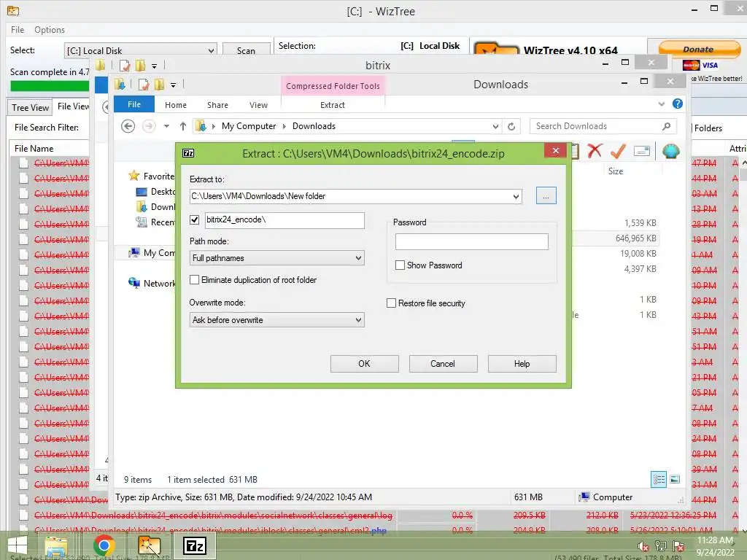This screenshot has height=560, width=747.
Task: Click into the Password field
Action: tap(472, 242)
